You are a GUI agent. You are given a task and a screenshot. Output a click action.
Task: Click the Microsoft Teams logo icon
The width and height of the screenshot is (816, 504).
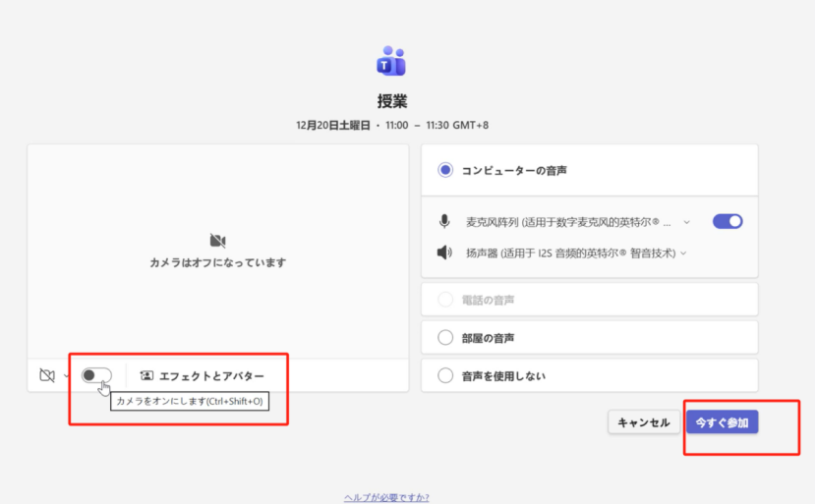pyautogui.click(x=390, y=61)
